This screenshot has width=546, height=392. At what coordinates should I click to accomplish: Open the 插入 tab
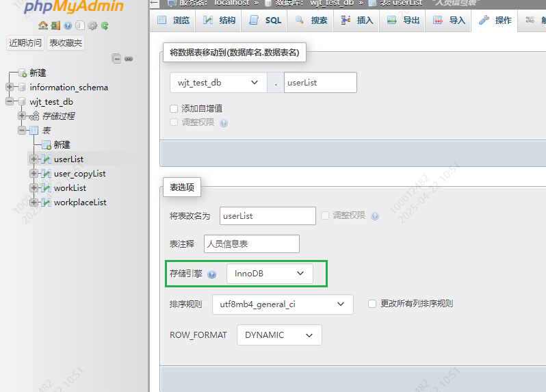(x=356, y=21)
